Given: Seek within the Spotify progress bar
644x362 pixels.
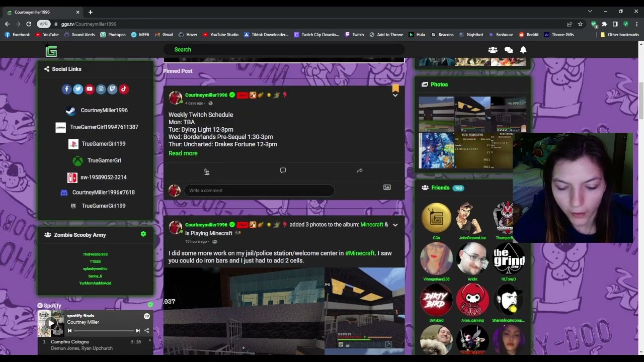Looking at the screenshot, I should (103, 330).
